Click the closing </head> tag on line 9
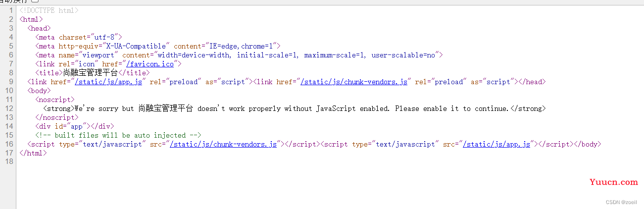 pyautogui.click(x=532, y=82)
